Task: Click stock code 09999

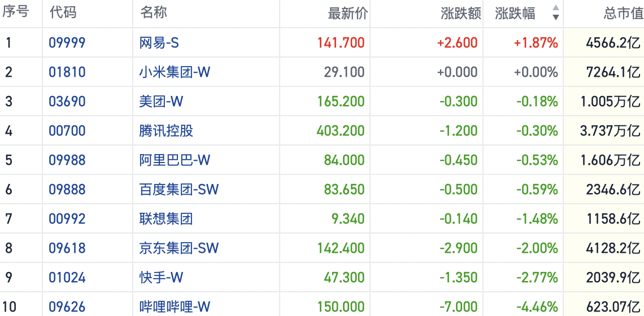Action: (67, 43)
